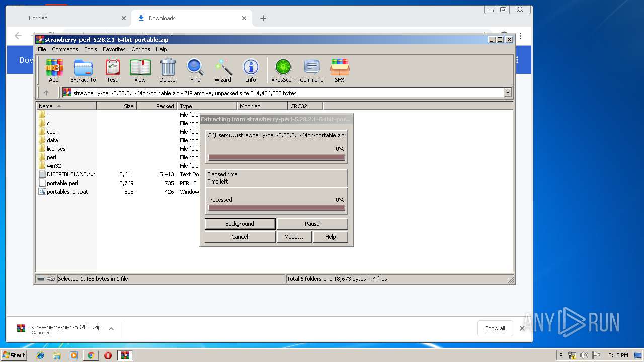Open the Options menu
Screen dimensions: 644x362
141,49
